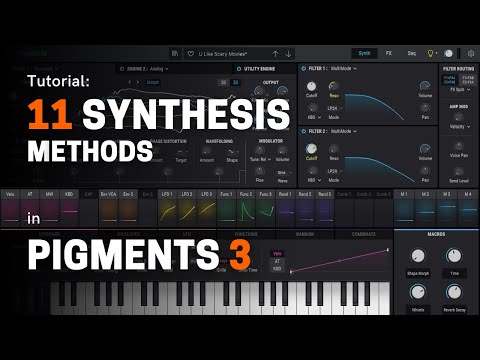Open the Functions modulation tab
Image resolution: width=480 pixels, height=360 pixels.
coord(246,234)
